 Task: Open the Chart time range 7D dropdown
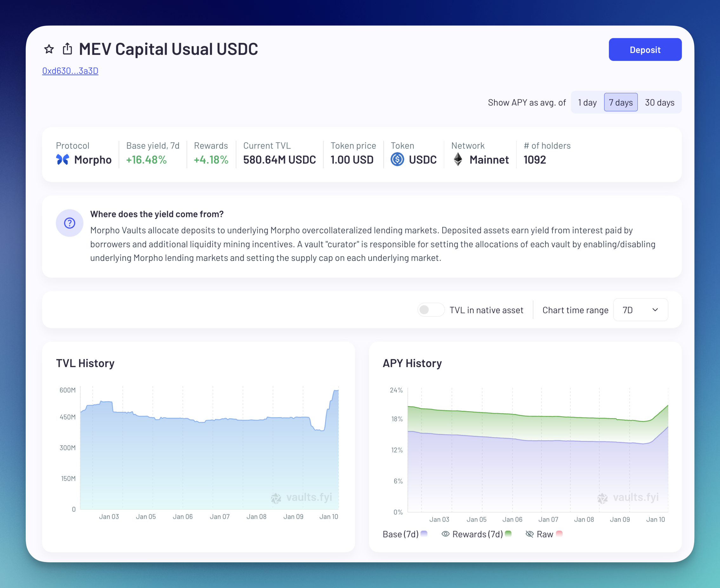click(x=641, y=310)
